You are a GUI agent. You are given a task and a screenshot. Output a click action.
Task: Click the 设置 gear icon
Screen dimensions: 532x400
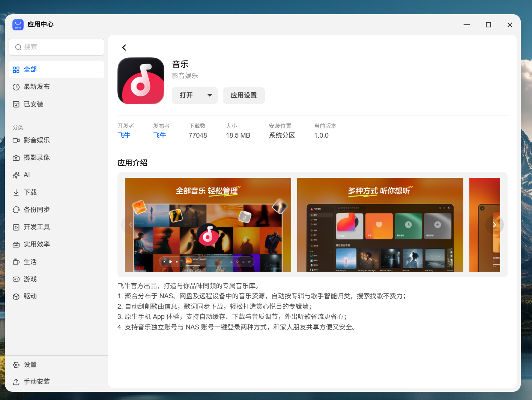click(16, 365)
